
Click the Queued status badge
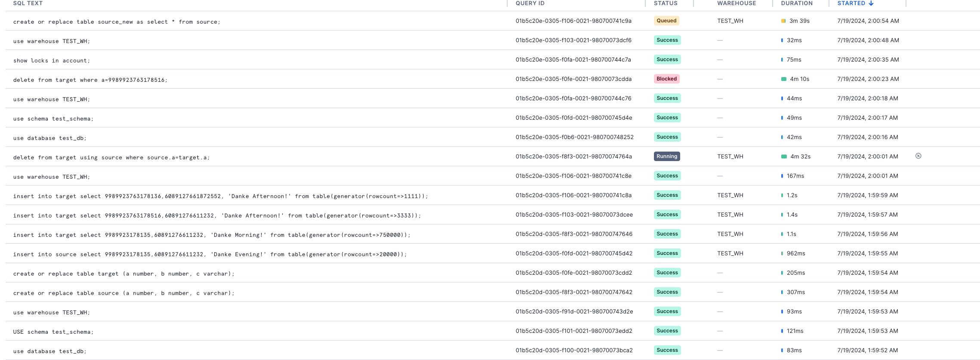[666, 21]
